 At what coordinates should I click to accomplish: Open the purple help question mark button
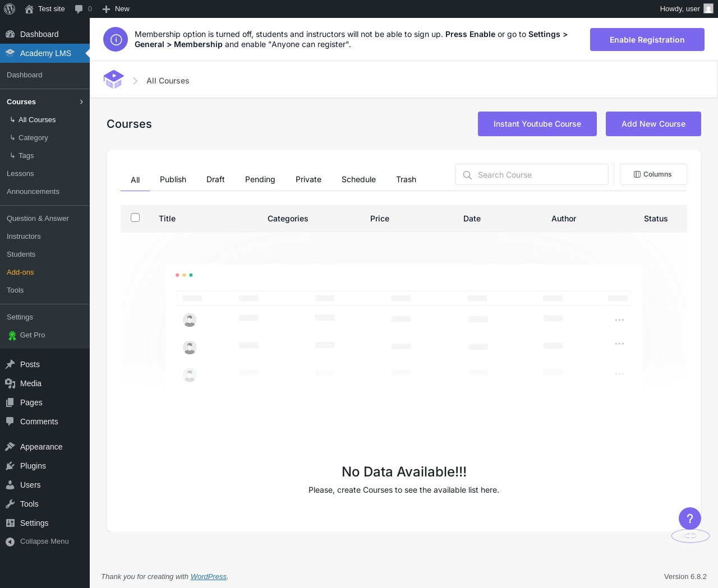690,518
